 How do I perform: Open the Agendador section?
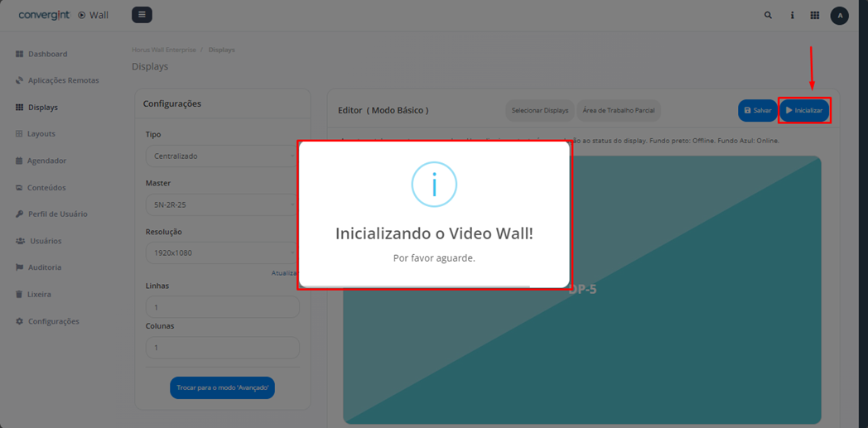coord(46,161)
